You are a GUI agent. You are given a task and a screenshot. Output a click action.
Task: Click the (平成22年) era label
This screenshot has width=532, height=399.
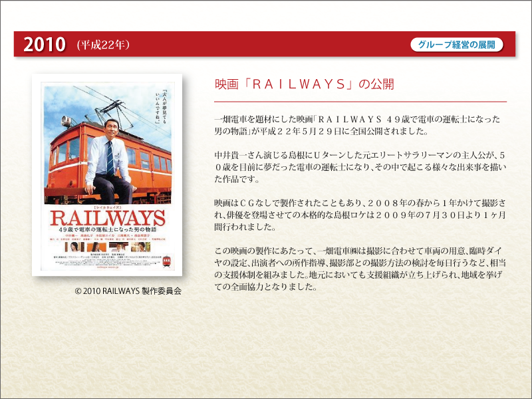pyautogui.click(x=102, y=45)
